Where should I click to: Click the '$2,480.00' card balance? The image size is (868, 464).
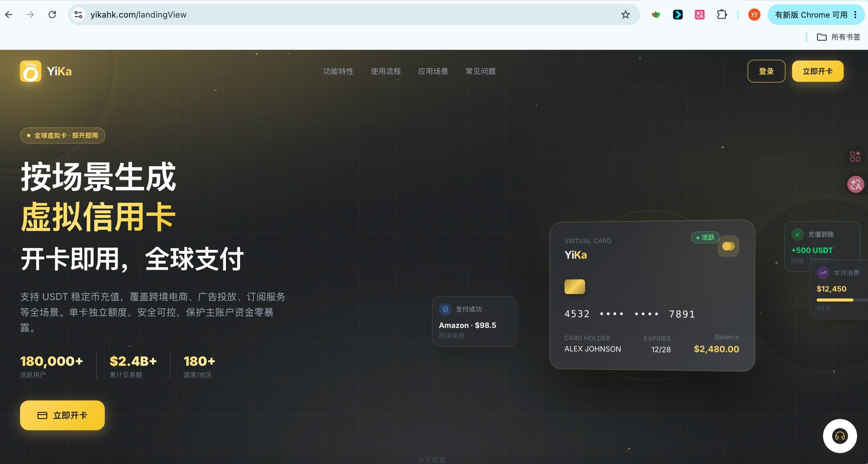[716, 349]
